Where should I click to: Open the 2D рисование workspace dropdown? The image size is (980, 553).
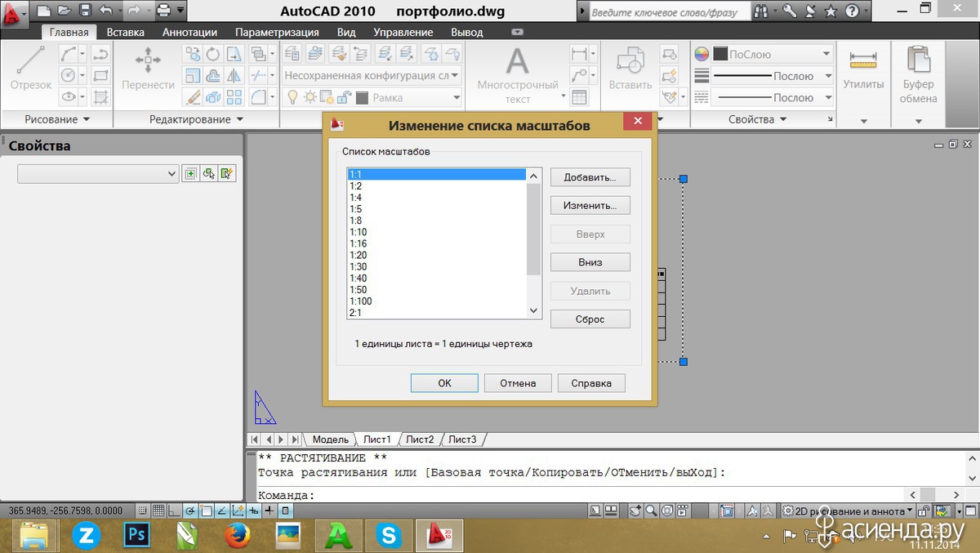pos(847,511)
